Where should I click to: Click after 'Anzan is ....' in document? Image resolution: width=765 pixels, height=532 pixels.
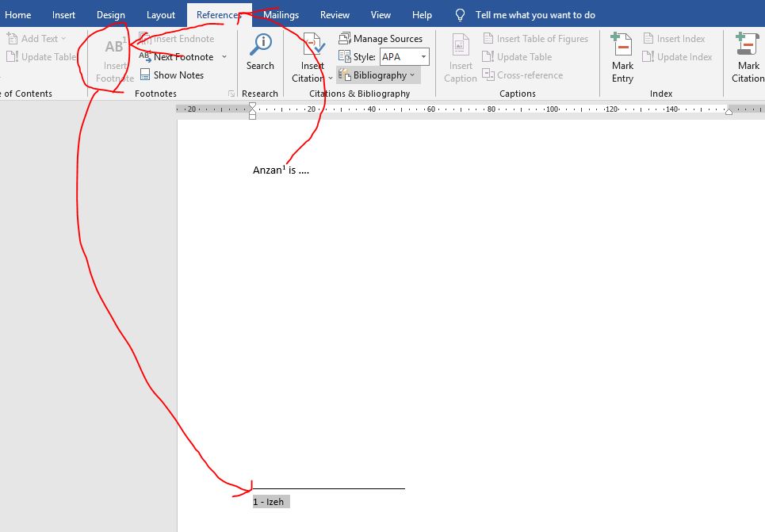(x=310, y=170)
